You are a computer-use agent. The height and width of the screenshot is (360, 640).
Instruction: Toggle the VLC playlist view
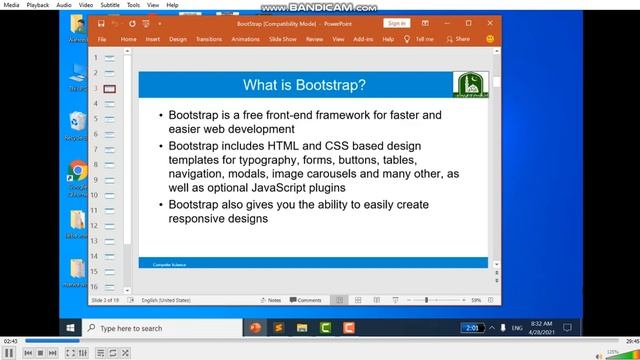(100, 353)
